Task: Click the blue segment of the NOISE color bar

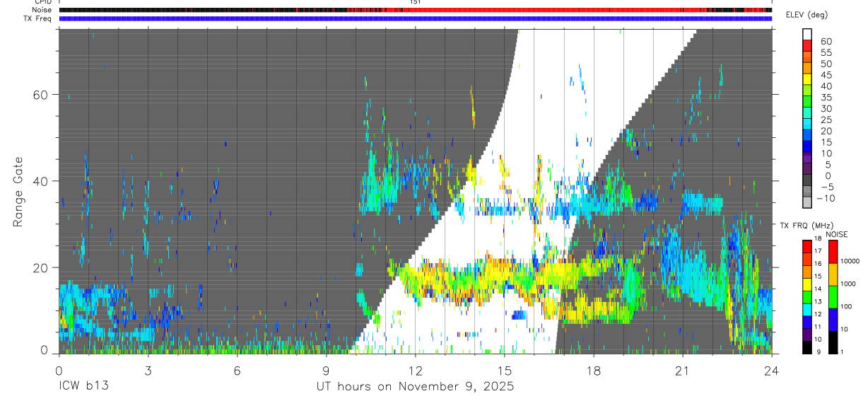Action: (833, 320)
